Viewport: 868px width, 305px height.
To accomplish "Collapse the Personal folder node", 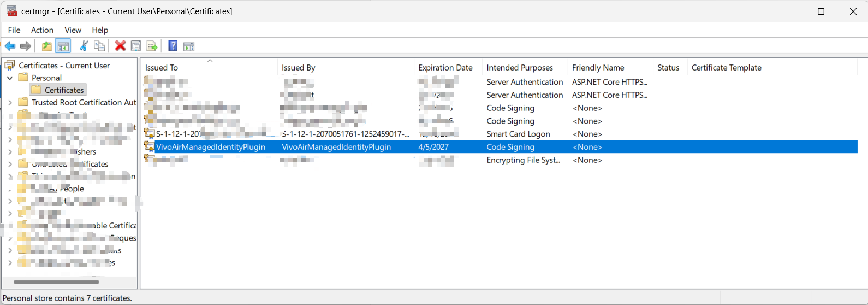I will click(x=10, y=78).
